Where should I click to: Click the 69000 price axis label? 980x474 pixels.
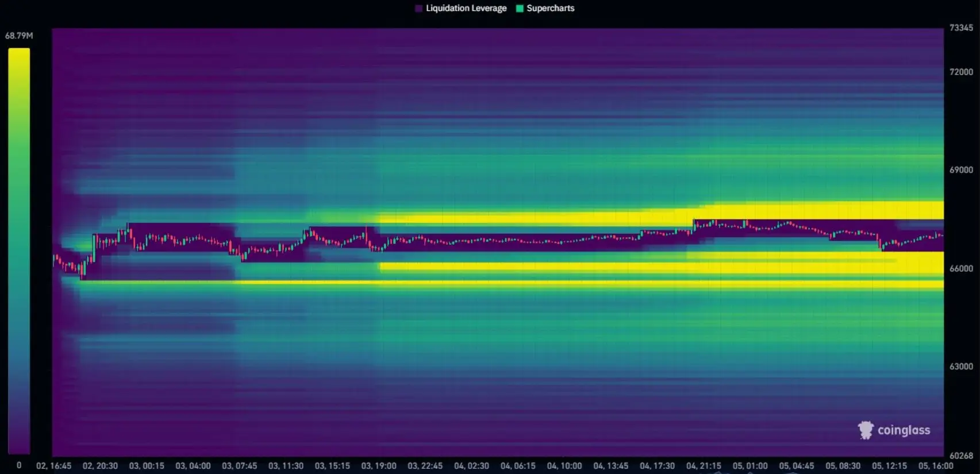click(x=961, y=170)
